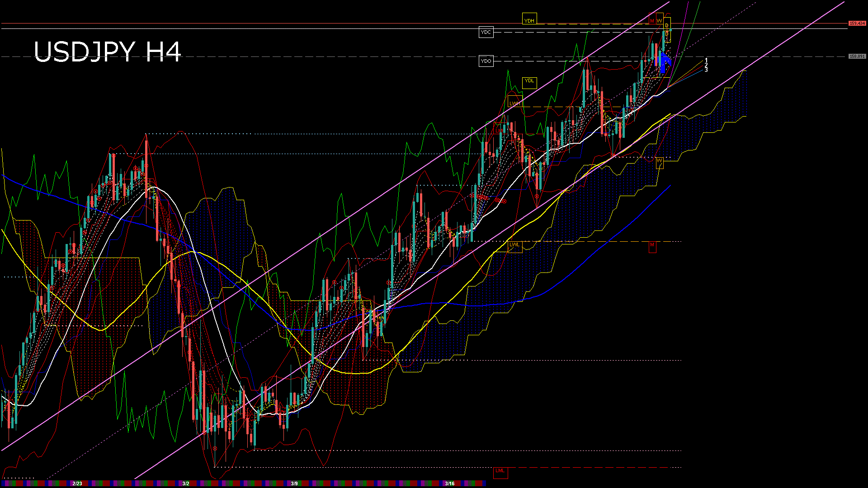Image resolution: width=868 pixels, height=488 pixels.
Task: Click the 3/9 date marker on timeline
Action: tap(294, 483)
